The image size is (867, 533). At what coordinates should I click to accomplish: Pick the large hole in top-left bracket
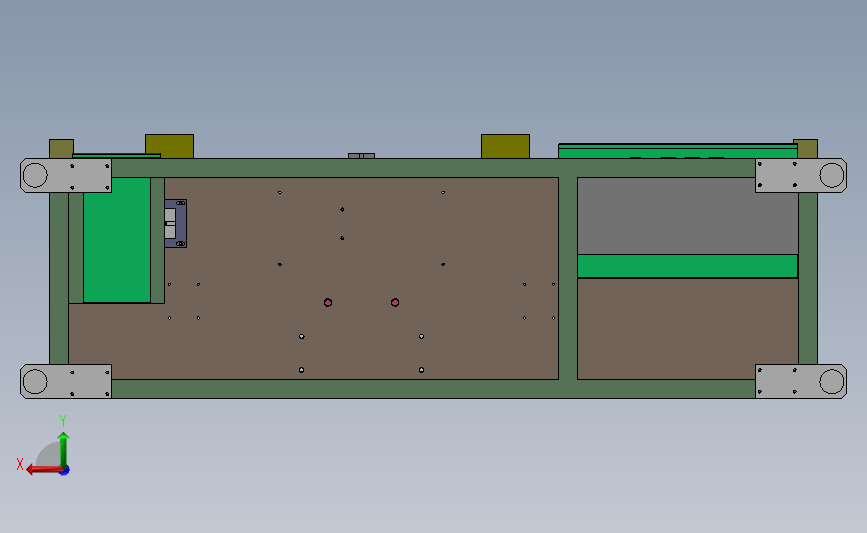coord(35,175)
